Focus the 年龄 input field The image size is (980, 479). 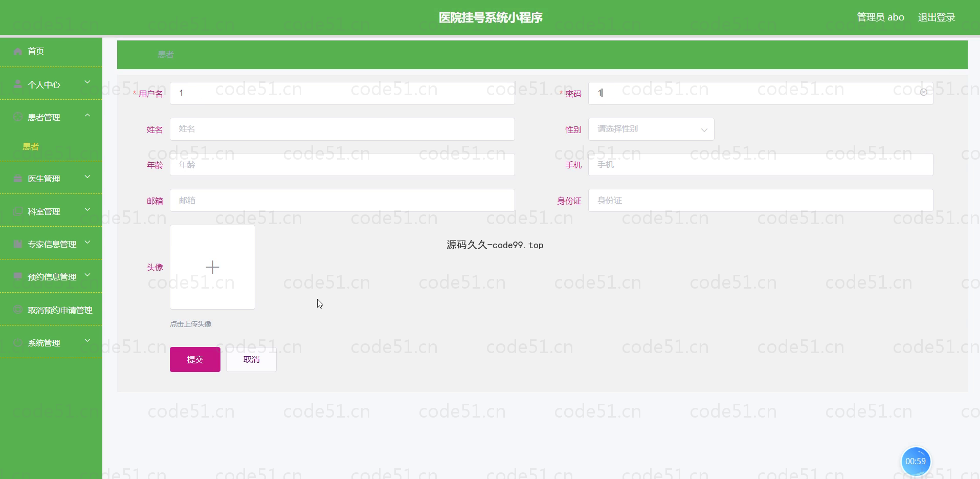tap(342, 164)
